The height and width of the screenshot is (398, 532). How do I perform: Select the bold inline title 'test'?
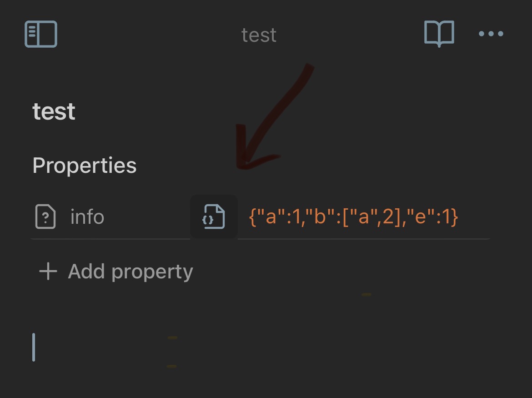click(54, 111)
